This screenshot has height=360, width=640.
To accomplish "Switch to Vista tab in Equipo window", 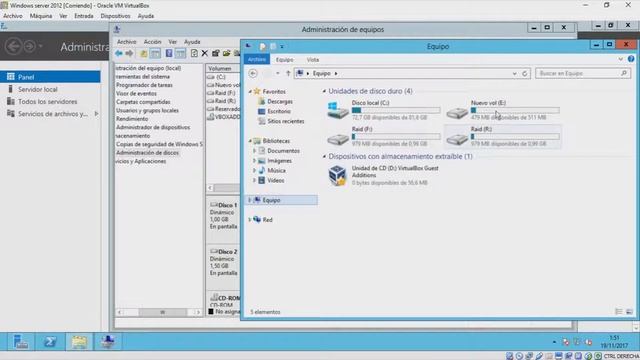I will (x=313, y=60).
